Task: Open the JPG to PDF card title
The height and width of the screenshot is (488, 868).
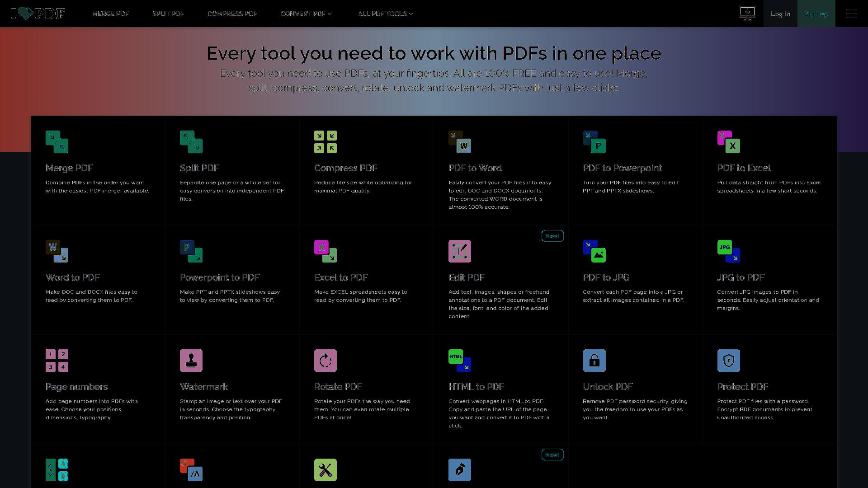Action: [741, 277]
